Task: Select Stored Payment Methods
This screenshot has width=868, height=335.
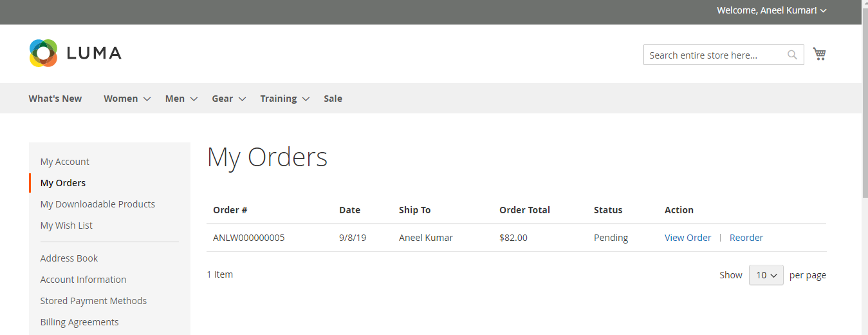Action: (x=93, y=301)
